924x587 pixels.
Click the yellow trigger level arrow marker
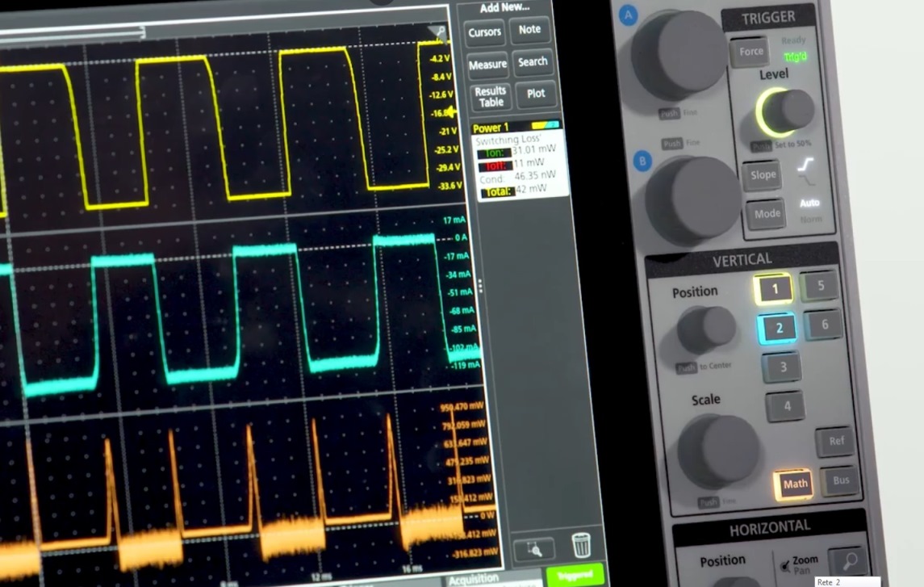point(452,112)
